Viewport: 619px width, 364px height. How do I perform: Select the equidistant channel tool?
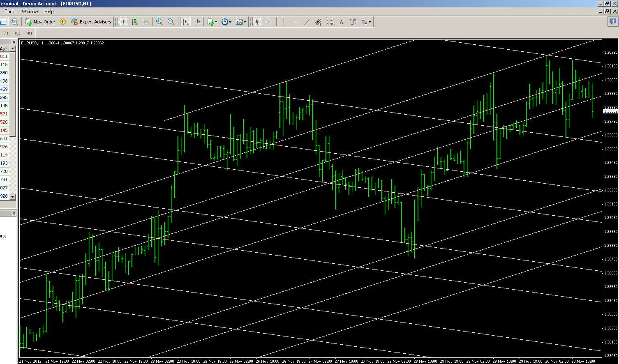click(318, 22)
